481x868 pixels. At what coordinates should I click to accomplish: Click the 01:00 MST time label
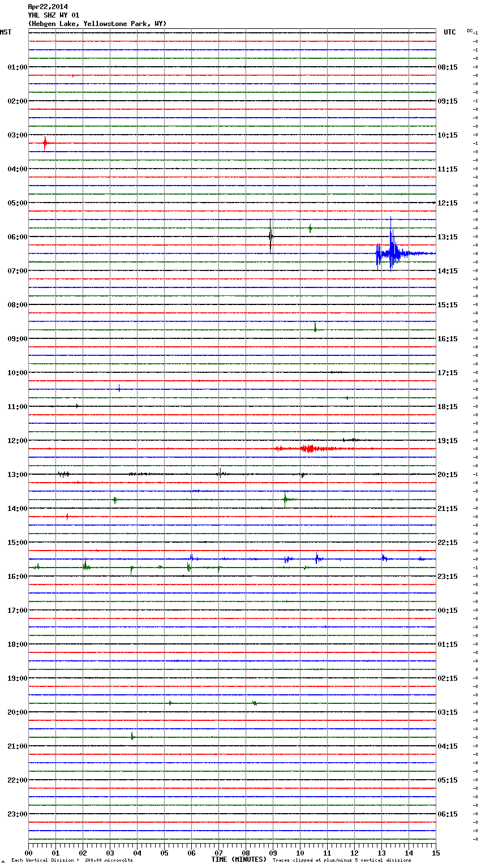click(x=18, y=67)
